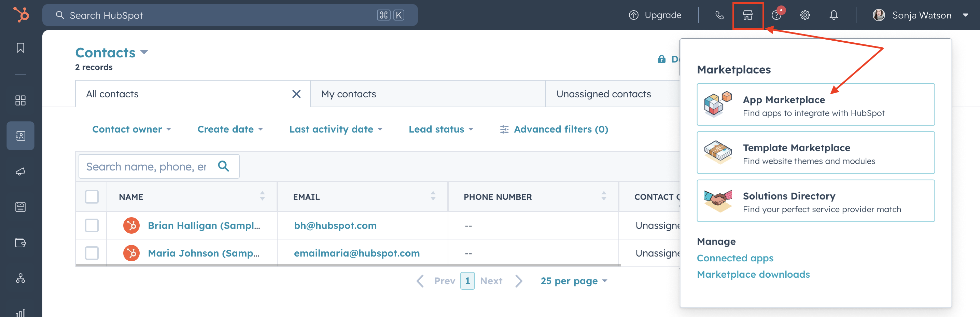Go to the Next page
The width and height of the screenshot is (980, 317).
point(501,281)
